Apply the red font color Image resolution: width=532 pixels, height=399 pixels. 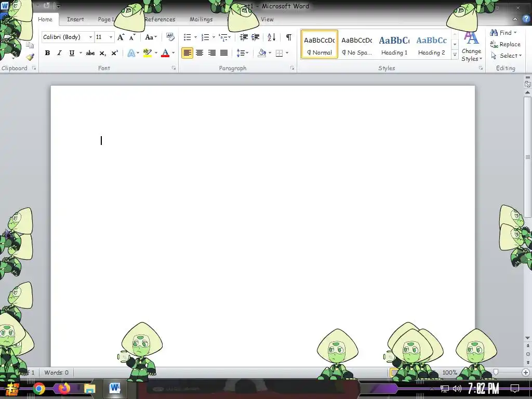click(x=165, y=53)
